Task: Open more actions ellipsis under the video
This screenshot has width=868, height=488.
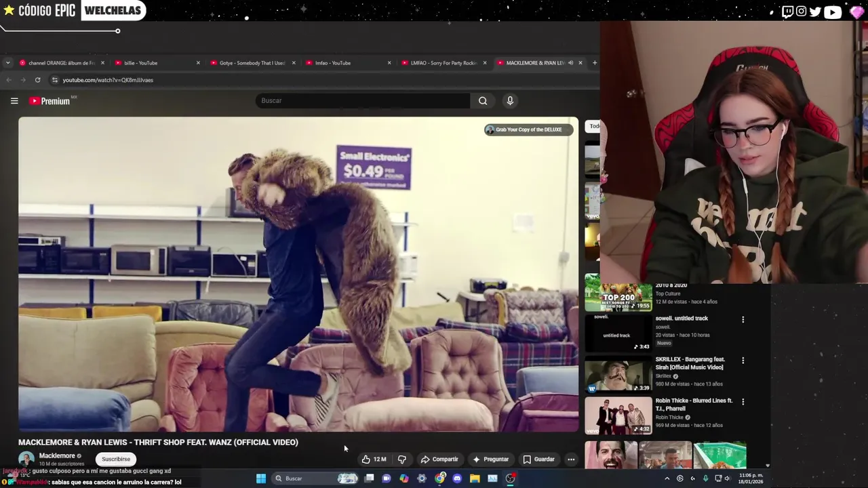Action: click(571, 460)
